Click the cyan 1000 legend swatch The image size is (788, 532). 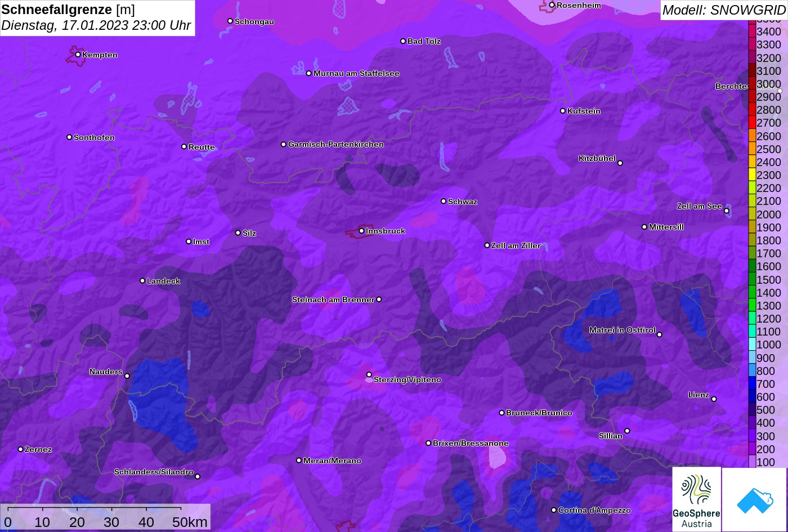coord(752,345)
